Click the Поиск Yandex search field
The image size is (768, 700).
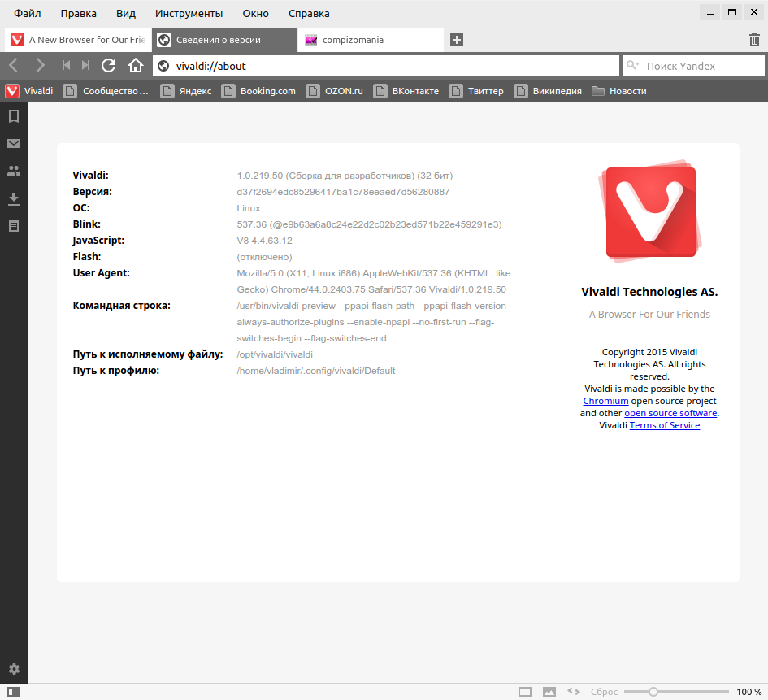click(x=693, y=66)
